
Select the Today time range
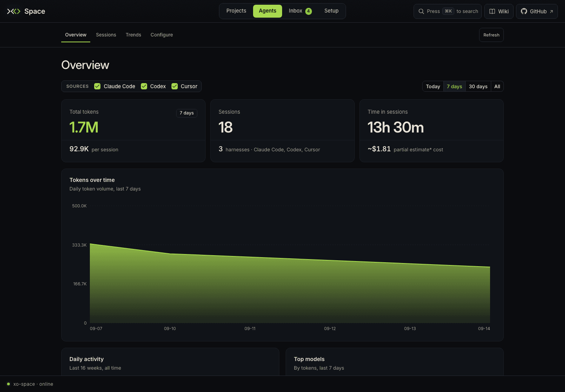pos(433,86)
